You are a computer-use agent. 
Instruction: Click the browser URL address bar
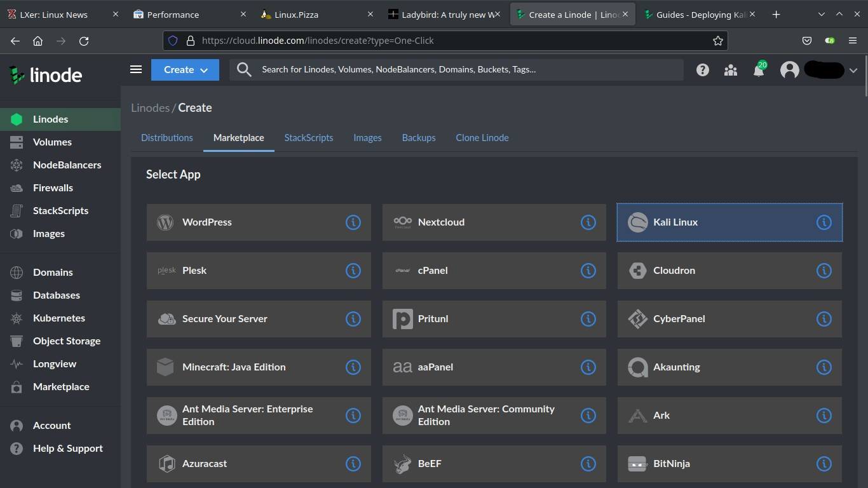click(445, 41)
